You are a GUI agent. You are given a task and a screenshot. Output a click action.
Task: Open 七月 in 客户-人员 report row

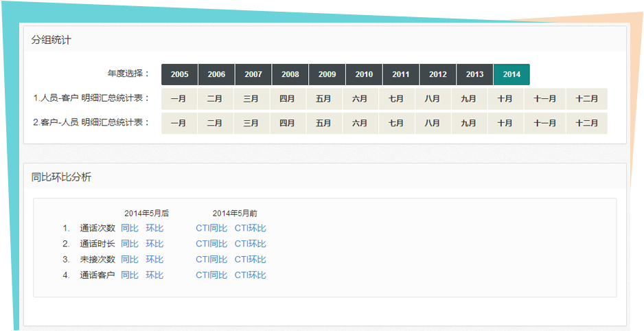(x=396, y=124)
